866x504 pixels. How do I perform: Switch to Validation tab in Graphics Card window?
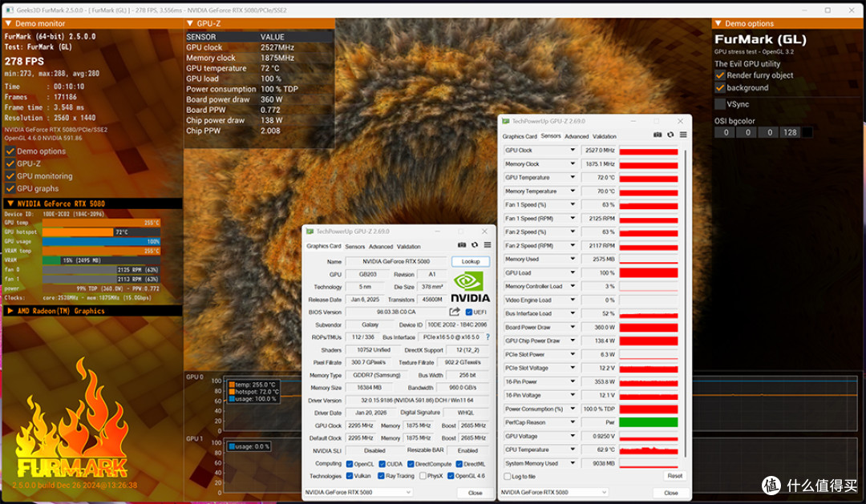pyautogui.click(x=409, y=247)
